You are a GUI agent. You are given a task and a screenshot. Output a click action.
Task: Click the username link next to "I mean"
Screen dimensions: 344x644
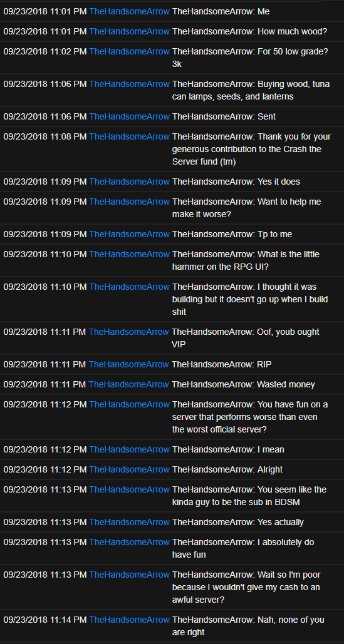tap(129, 450)
